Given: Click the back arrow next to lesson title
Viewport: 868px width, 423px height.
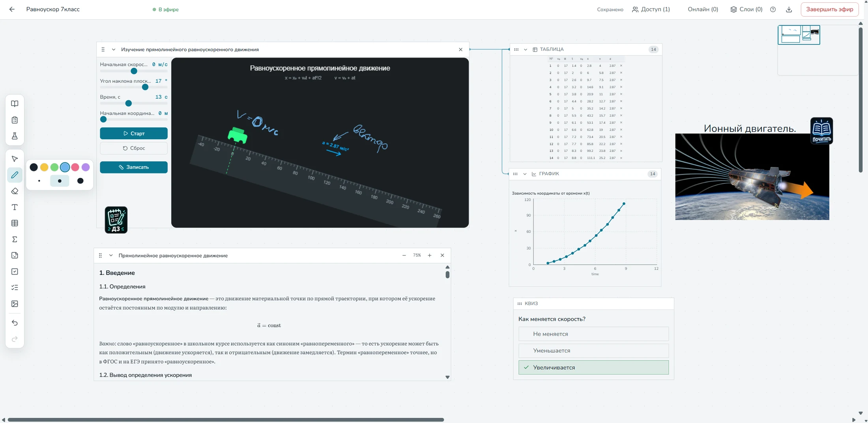Looking at the screenshot, I should (12, 9).
